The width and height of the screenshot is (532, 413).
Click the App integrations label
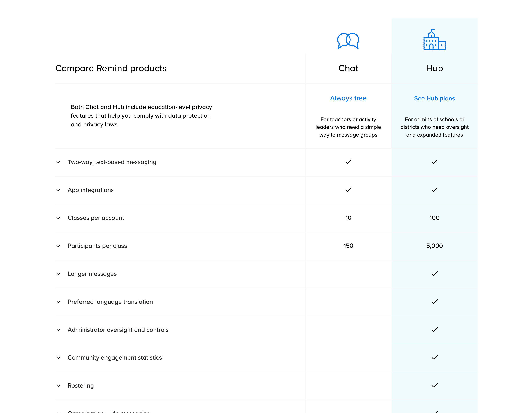coord(91,190)
